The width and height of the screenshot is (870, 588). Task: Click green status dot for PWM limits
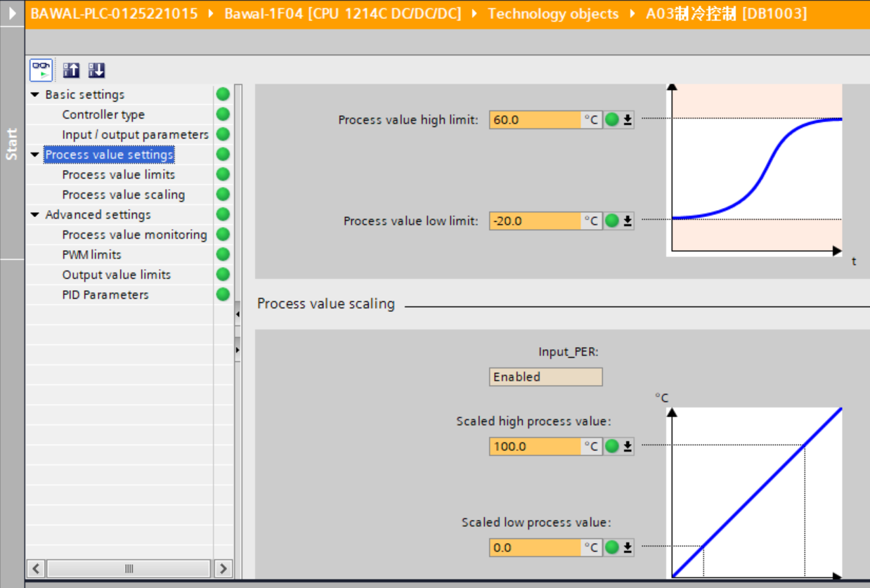point(223,254)
